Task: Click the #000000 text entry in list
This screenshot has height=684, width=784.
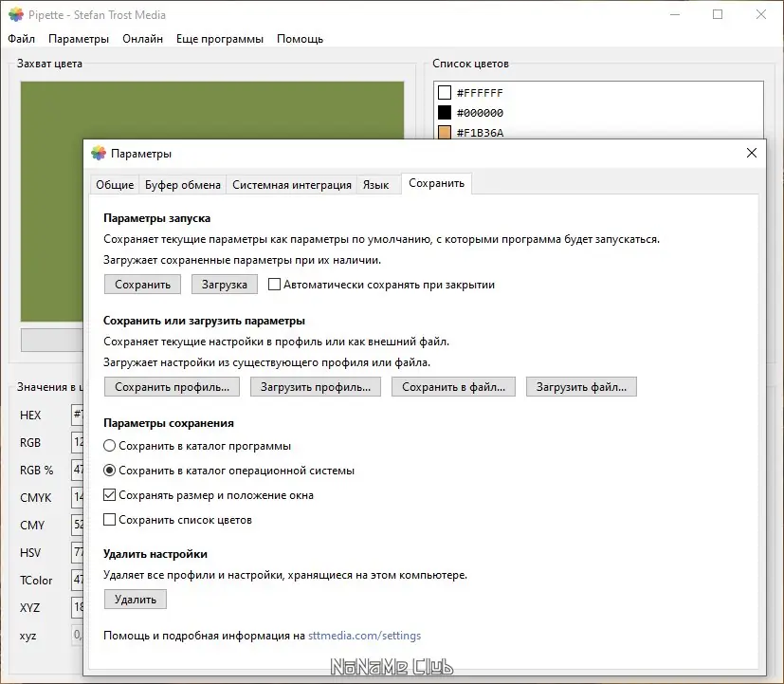Action: click(480, 113)
